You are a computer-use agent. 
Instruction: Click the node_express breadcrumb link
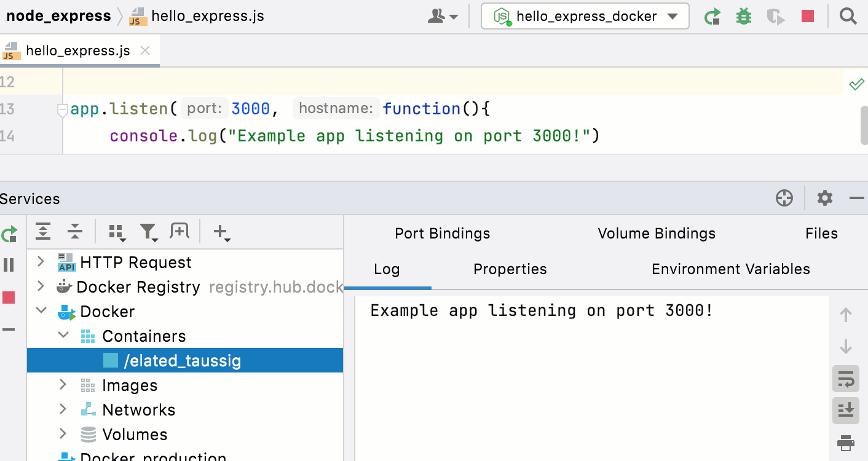tap(58, 16)
